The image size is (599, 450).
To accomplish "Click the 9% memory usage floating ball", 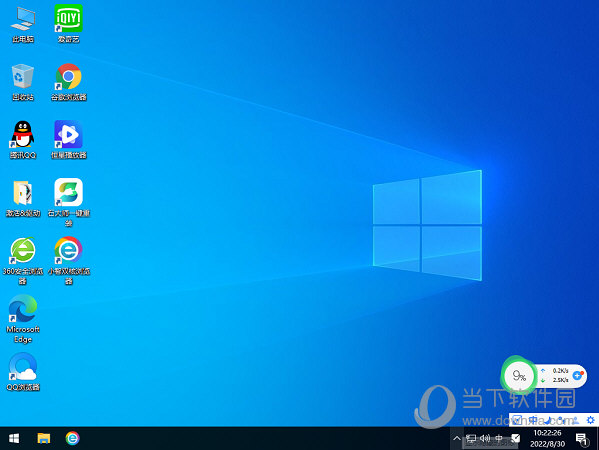I will click(x=519, y=376).
